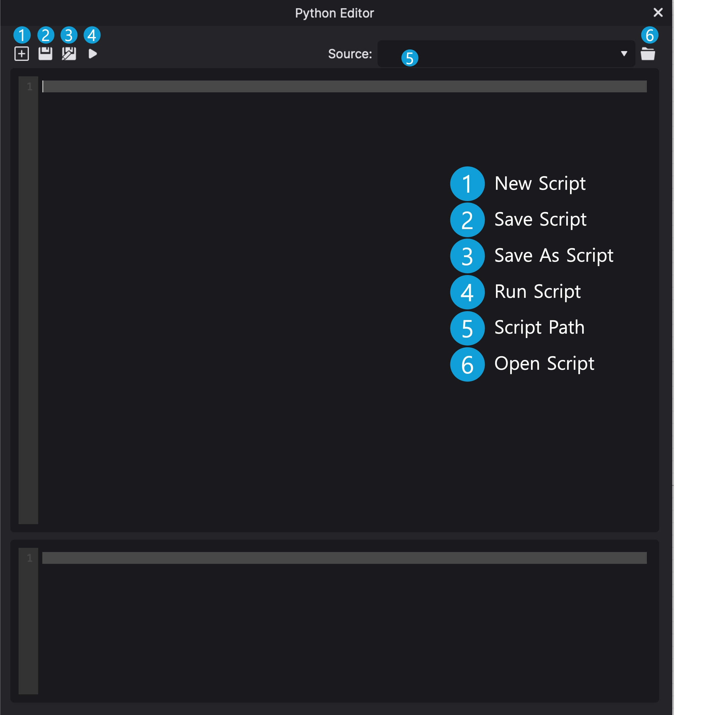Run the script with the play button
The height and width of the screenshot is (715, 728).
(x=93, y=54)
